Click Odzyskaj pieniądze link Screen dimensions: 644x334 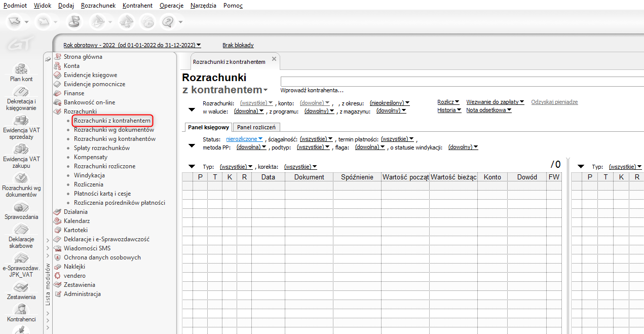pyautogui.click(x=554, y=102)
